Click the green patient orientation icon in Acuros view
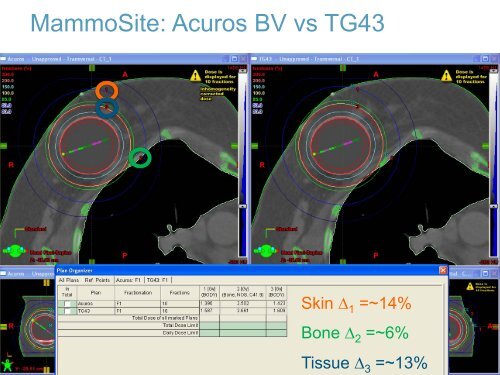Viewport: 500px width, 375px height. click(x=15, y=251)
